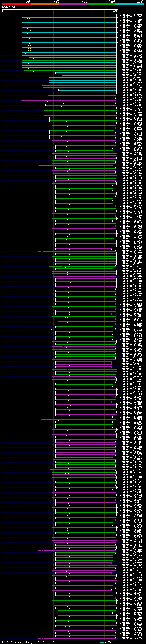Select label UniRef100_C1C3J8
146x644 pixels.
click(x=131, y=223)
